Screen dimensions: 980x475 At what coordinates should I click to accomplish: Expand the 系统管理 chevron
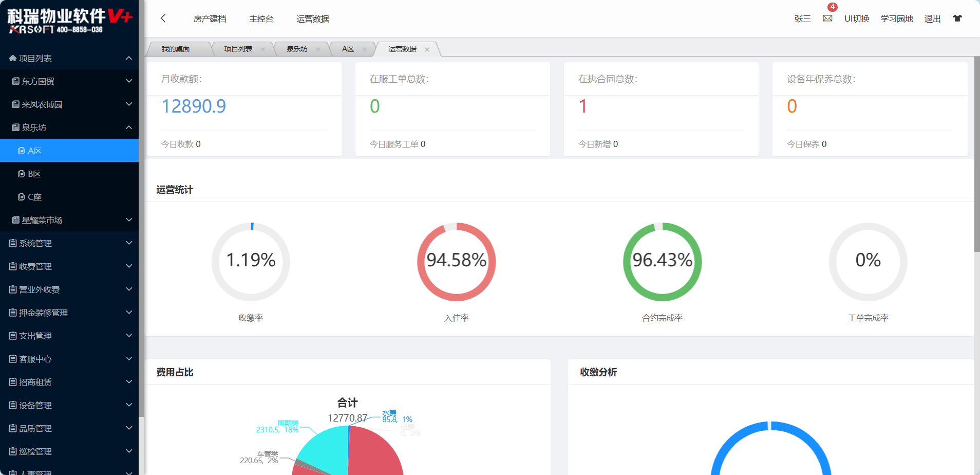pos(129,243)
